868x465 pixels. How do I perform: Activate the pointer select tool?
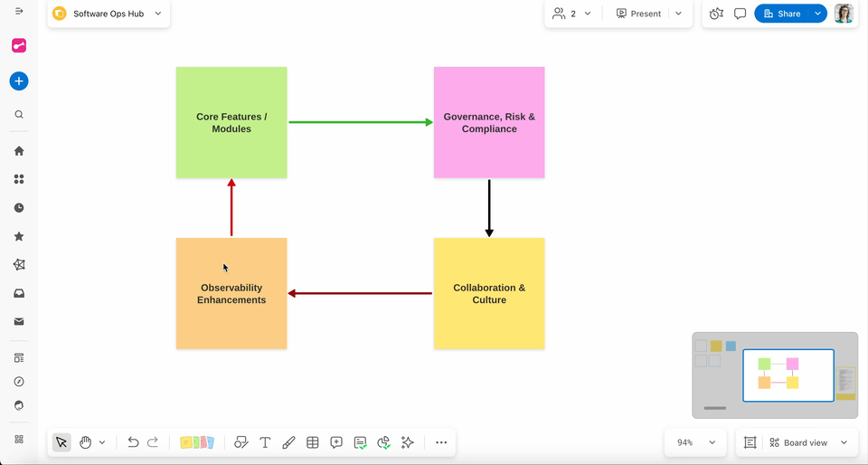click(61, 442)
